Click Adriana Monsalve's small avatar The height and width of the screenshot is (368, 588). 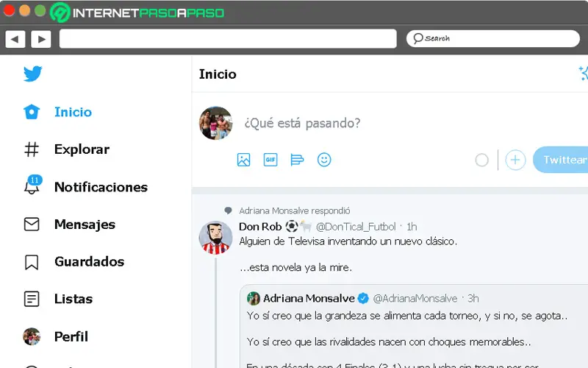click(x=254, y=299)
